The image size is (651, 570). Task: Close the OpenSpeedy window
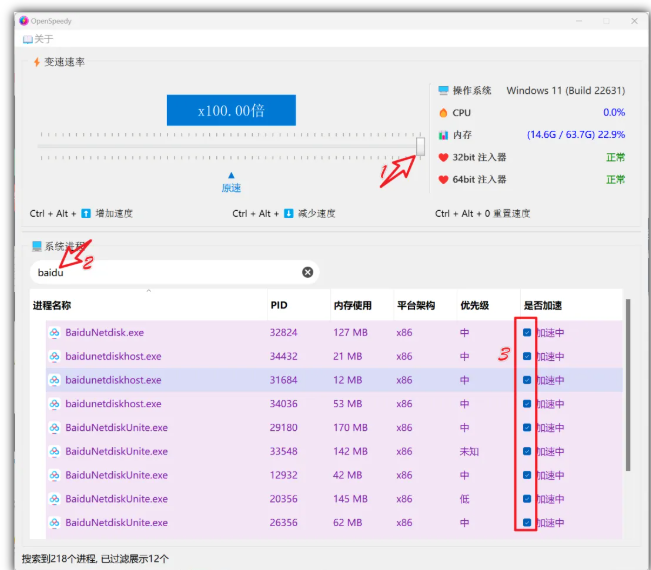pyautogui.click(x=634, y=21)
